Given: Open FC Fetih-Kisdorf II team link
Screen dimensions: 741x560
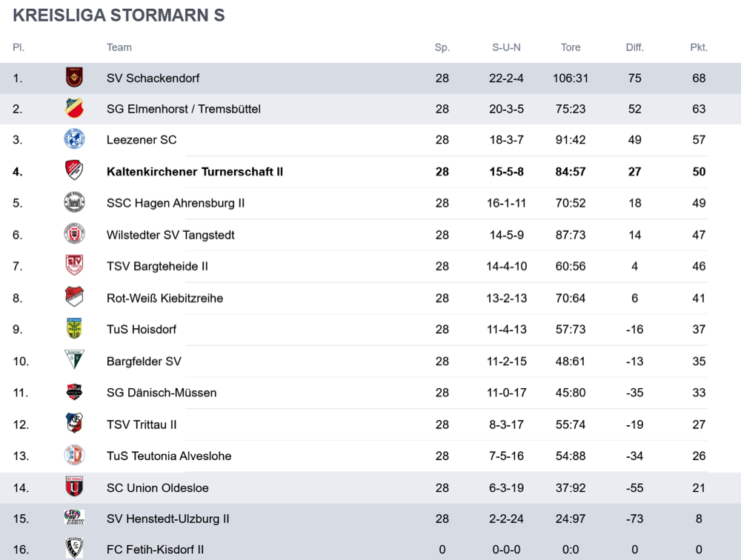Looking at the screenshot, I should [x=155, y=549].
